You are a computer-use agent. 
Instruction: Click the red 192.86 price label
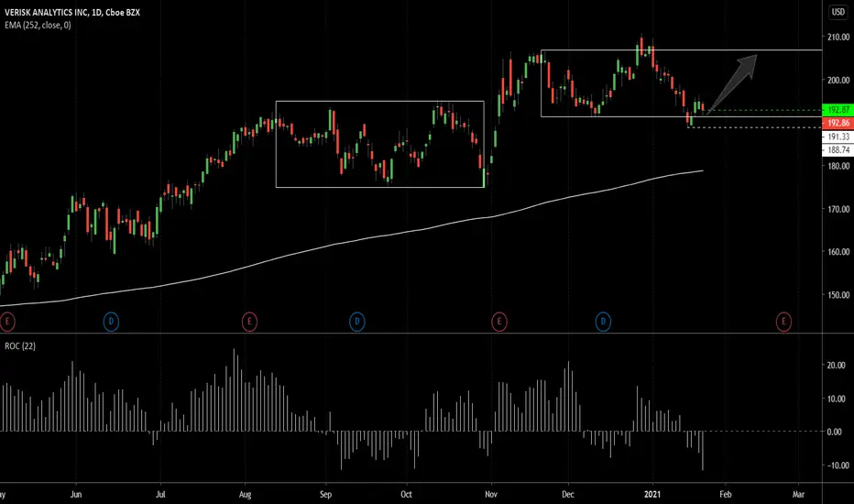(838, 123)
